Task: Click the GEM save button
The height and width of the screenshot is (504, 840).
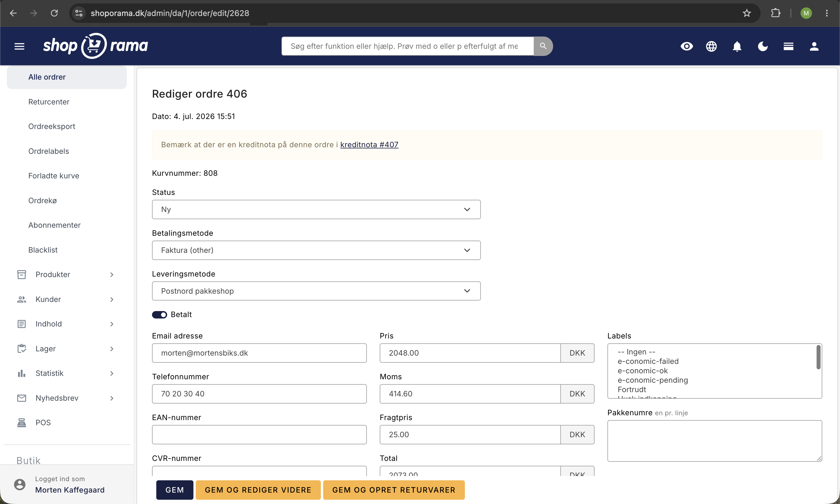Action: click(x=175, y=490)
